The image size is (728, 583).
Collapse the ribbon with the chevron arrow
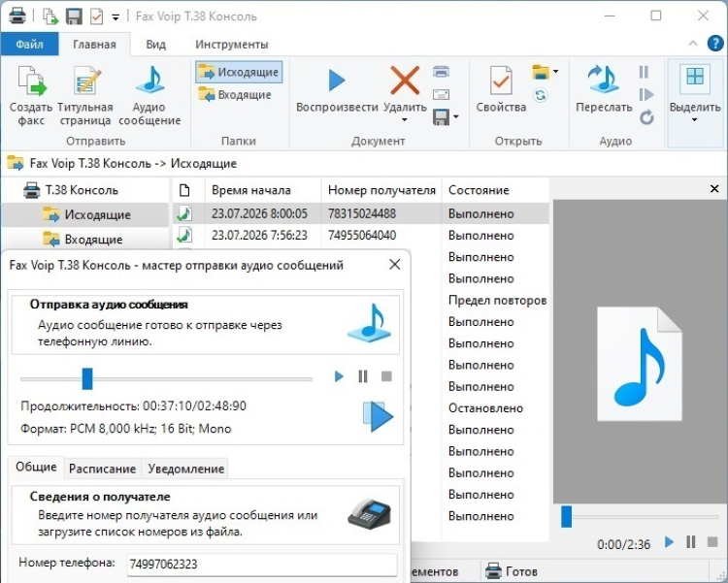(x=693, y=44)
